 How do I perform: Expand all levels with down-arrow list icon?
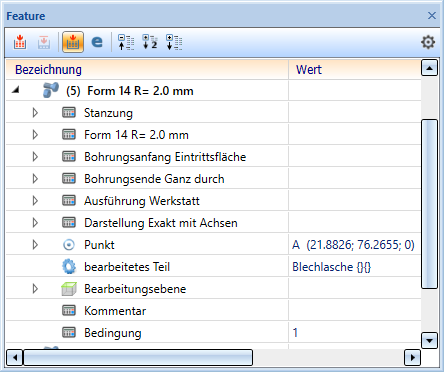174,42
